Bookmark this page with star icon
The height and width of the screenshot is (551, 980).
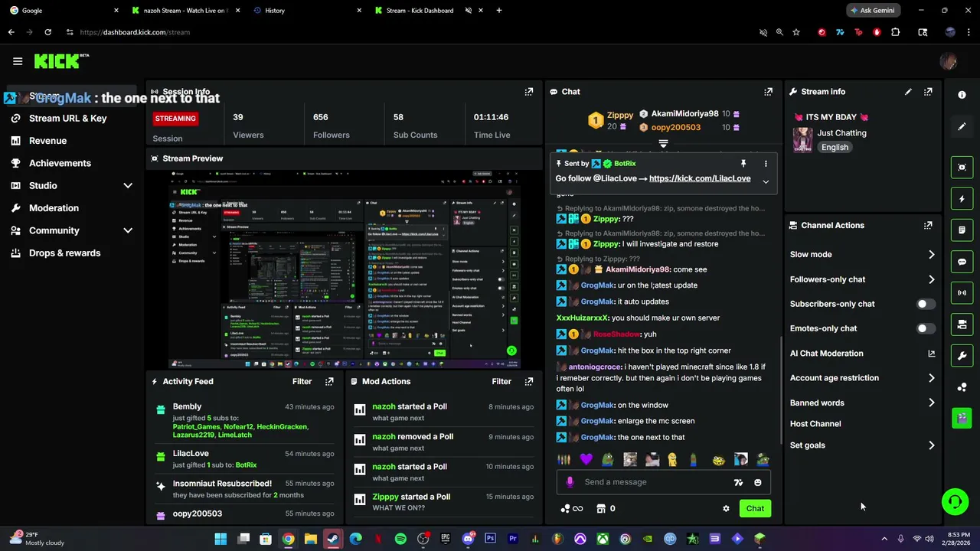(x=796, y=32)
